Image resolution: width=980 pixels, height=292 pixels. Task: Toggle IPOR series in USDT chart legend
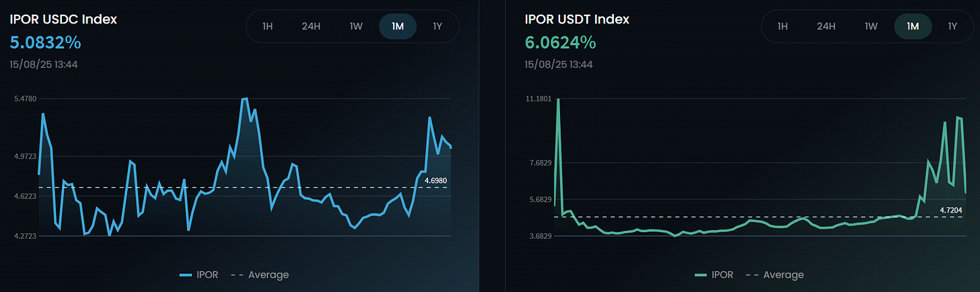pyautogui.click(x=714, y=275)
